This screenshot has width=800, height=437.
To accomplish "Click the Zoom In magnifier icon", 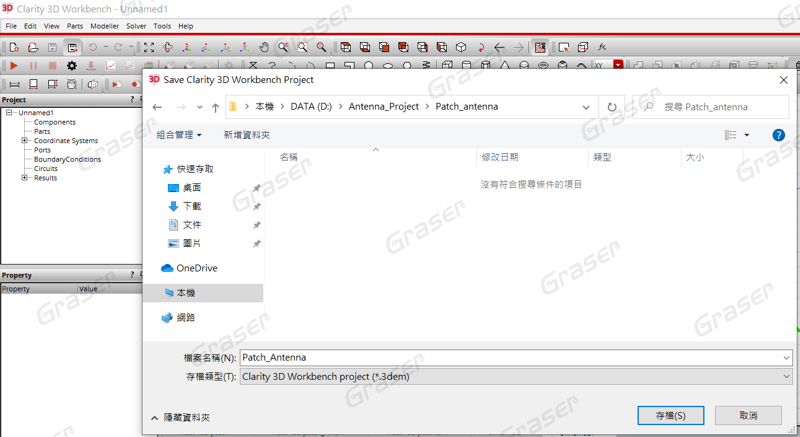I will click(283, 47).
